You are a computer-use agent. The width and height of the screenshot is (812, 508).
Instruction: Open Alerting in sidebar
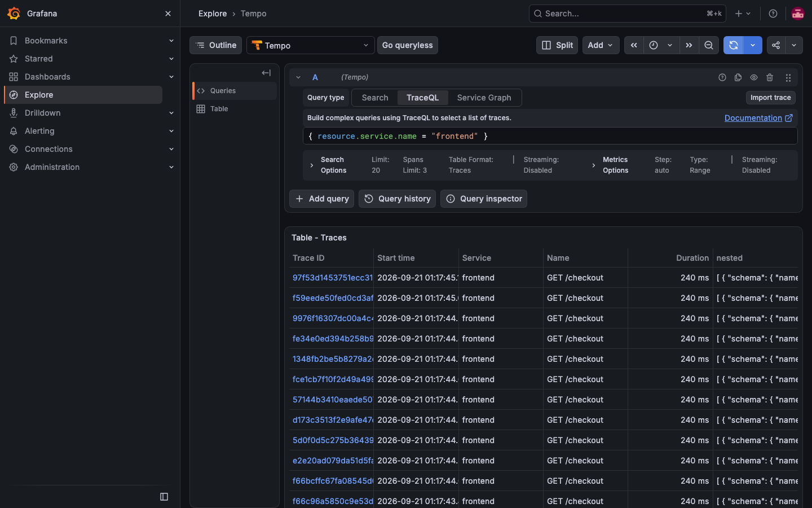39,131
